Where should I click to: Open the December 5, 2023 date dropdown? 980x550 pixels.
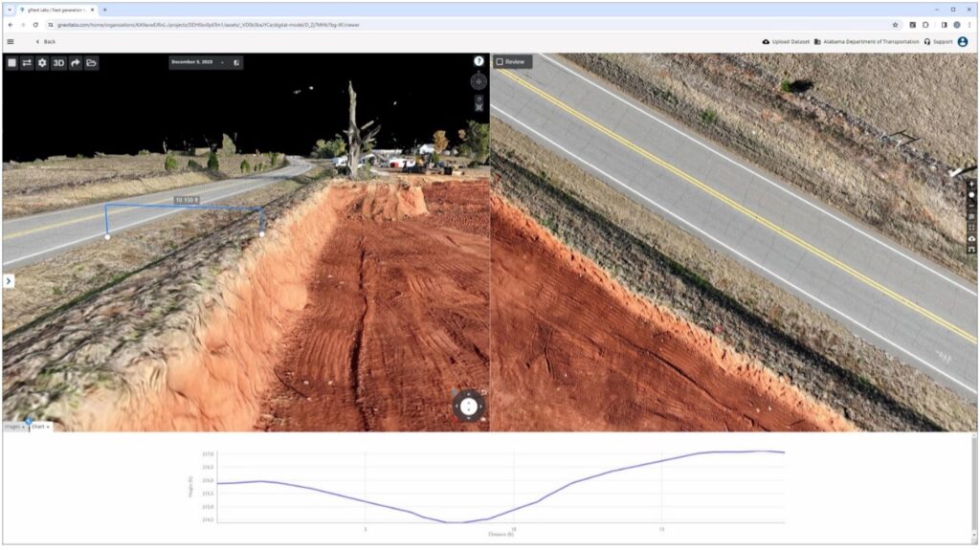(198, 62)
